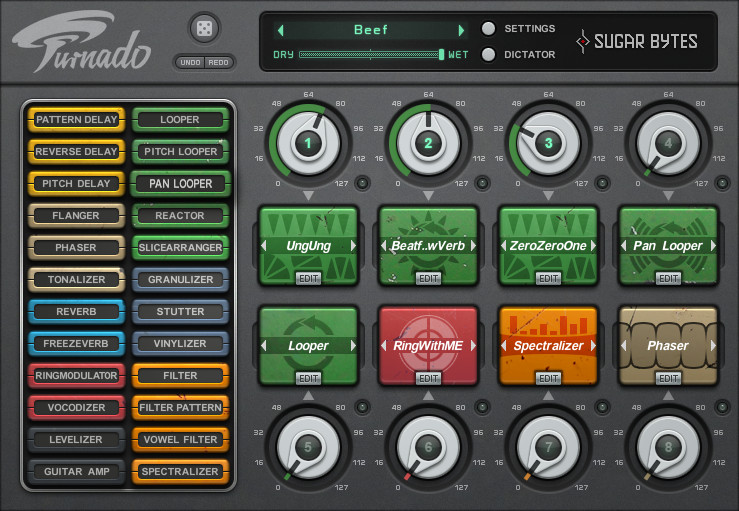739x511 pixels.
Task: Choose GRANULIZER from effect list
Action: 181,280
